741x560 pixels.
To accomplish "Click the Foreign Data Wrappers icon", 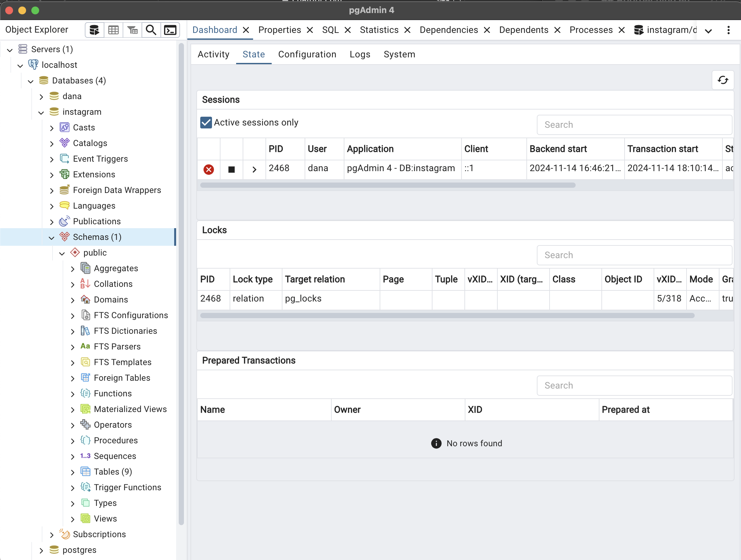I will click(64, 190).
